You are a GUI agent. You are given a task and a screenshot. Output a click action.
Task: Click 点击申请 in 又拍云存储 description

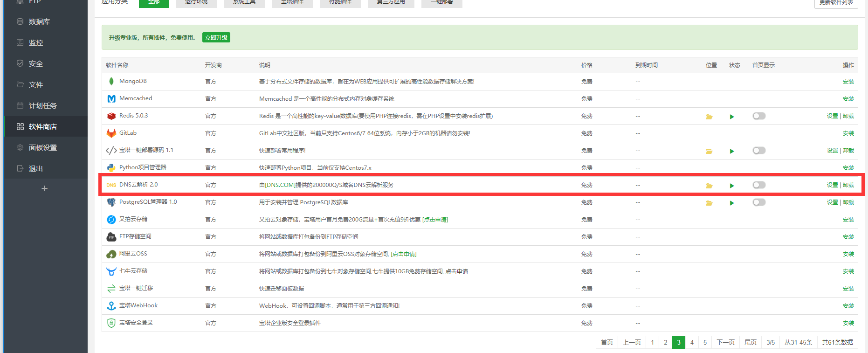pyautogui.click(x=435, y=220)
